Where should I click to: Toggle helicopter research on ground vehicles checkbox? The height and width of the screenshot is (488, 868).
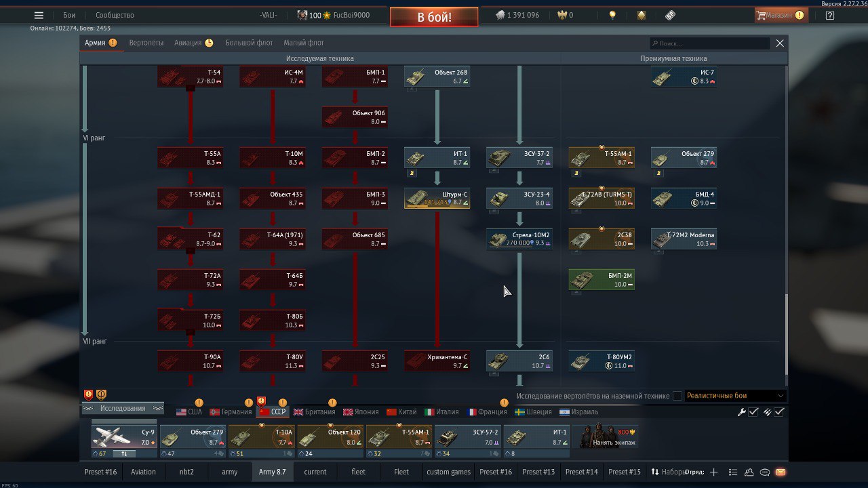coord(677,396)
